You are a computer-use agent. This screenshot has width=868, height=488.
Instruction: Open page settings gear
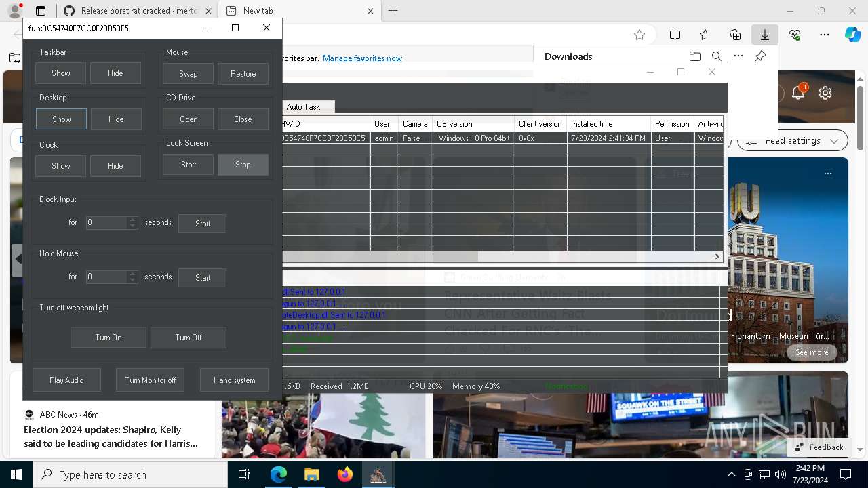825,93
